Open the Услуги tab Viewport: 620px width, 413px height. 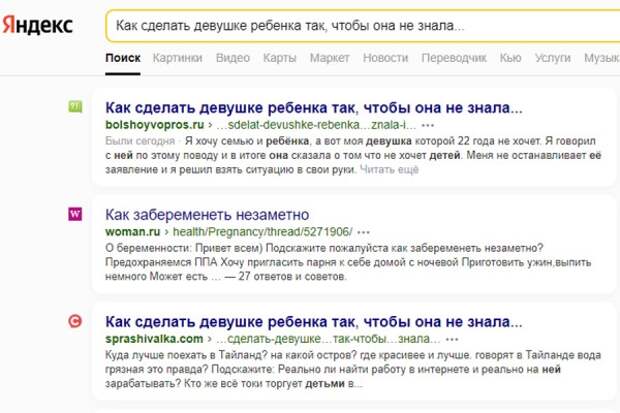coord(553,58)
